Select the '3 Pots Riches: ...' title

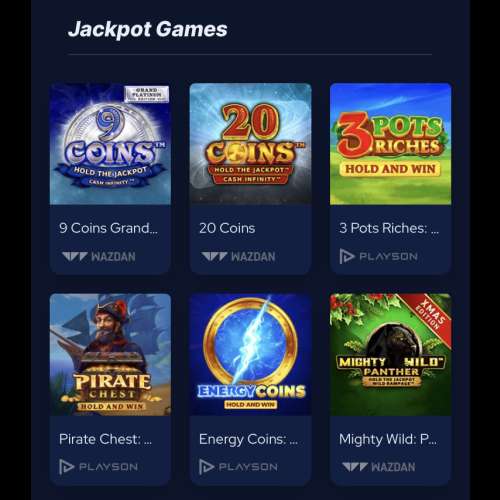point(389,228)
